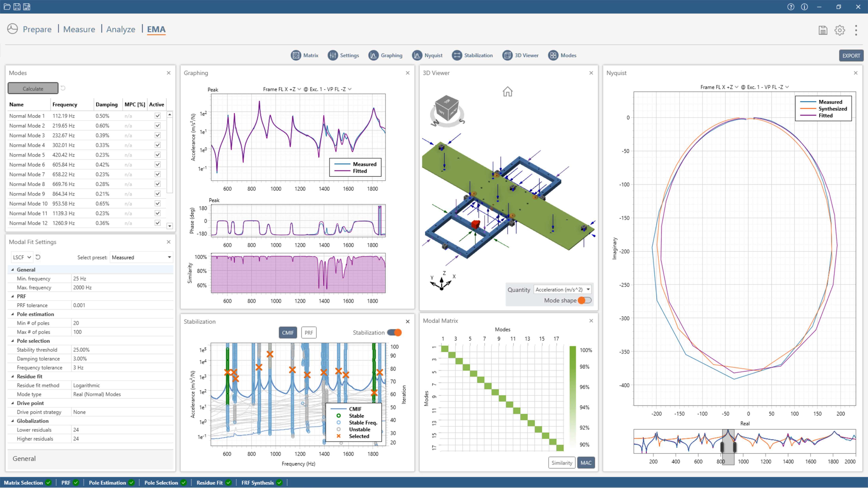Toggle the Mode shape switch
The height and width of the screenshot is (488, 868).
(585, 300)
